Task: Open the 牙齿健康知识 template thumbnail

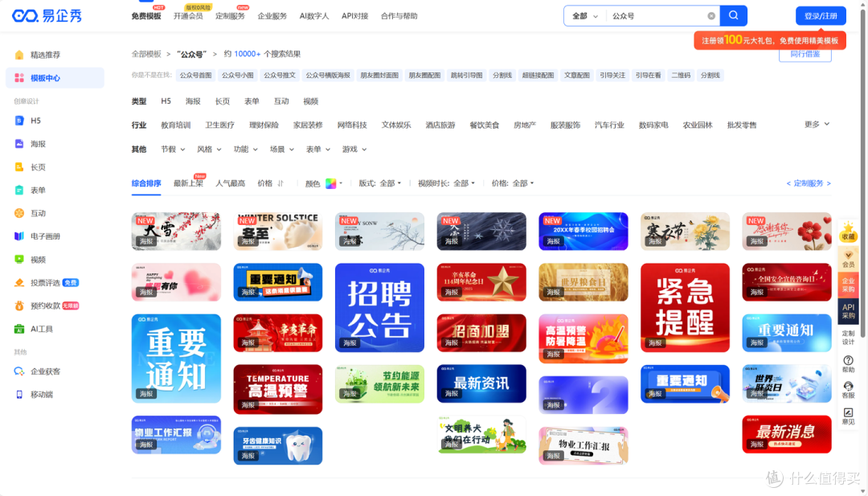Action: point(278,445)
